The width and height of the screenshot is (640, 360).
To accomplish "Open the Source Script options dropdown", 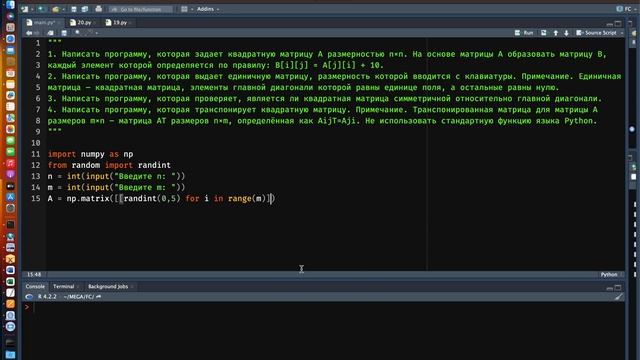I will pos(622,33).
